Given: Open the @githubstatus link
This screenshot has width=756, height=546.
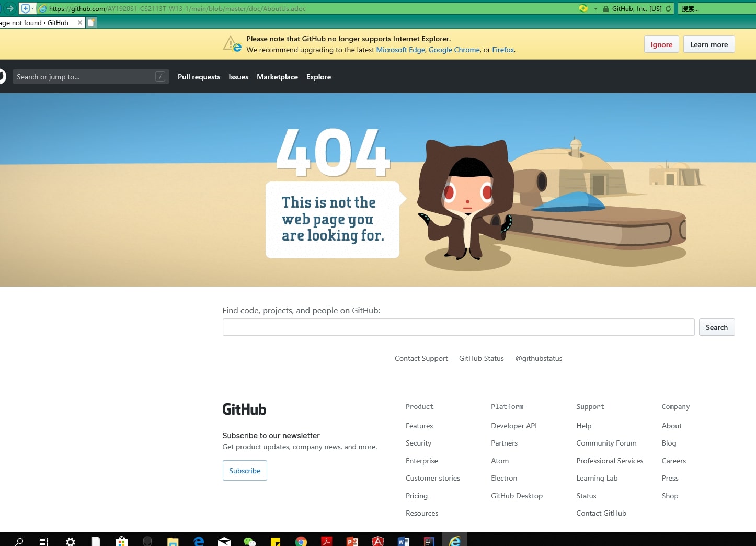Looking at the screenshot, I should coord(539,358).
